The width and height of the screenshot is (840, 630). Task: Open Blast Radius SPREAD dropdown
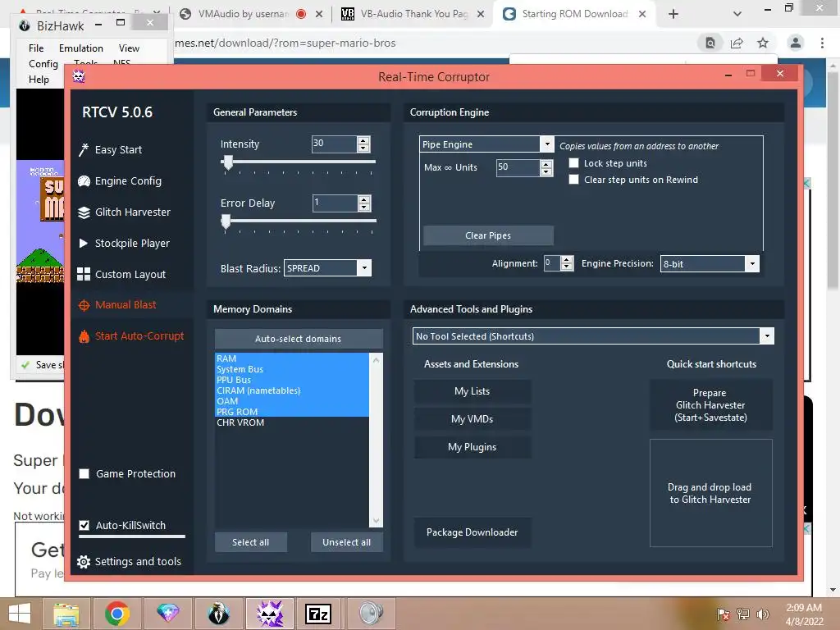pyautogui.click(x=364, y=268)
